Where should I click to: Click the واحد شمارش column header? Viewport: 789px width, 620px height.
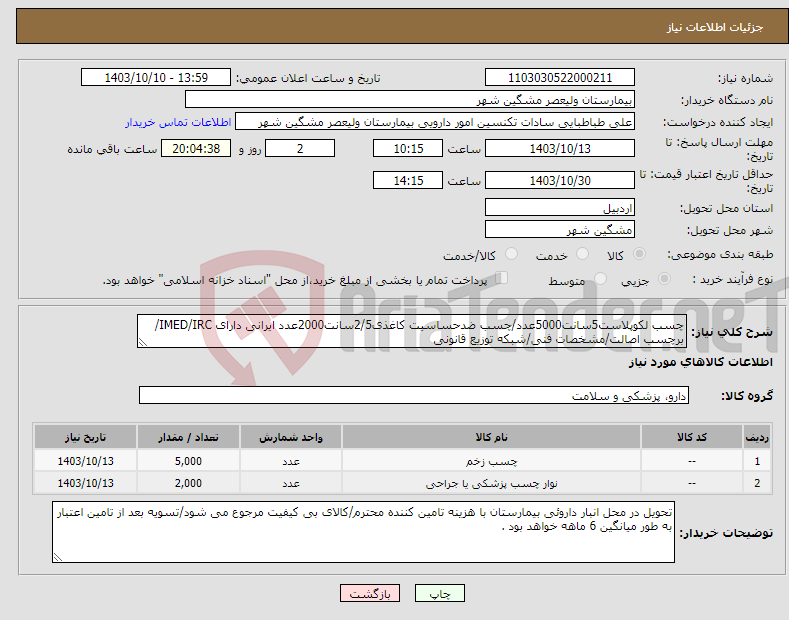(x=291, y=437)
